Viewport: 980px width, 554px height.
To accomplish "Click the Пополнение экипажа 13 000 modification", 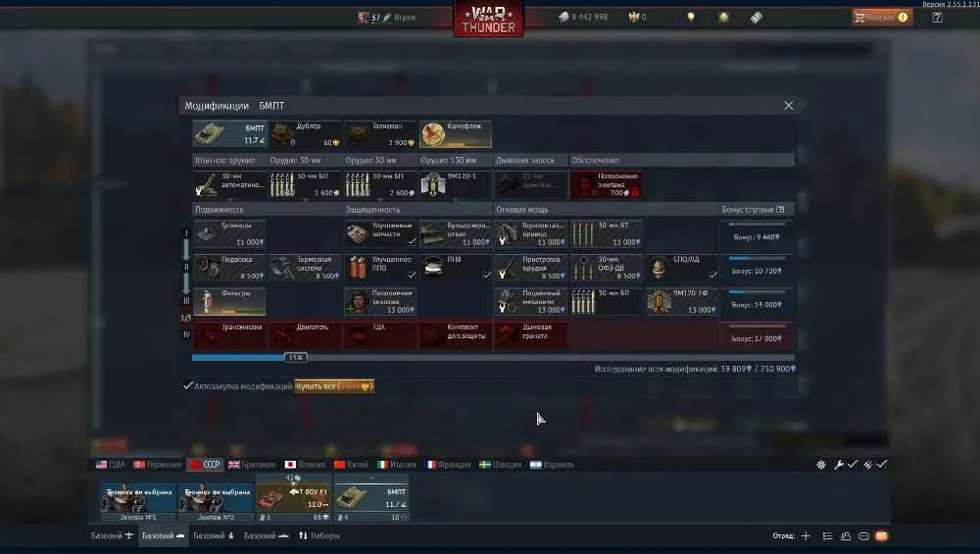I will click(x=380, y=301).
